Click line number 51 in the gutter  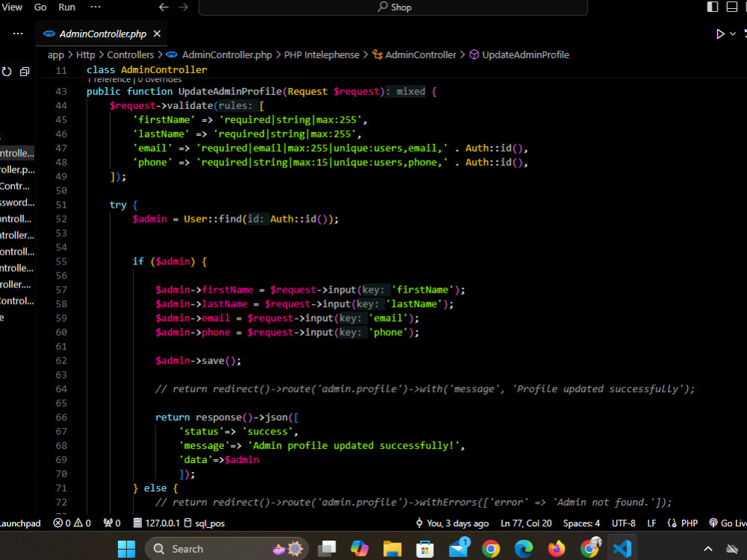tap(61, 205)
